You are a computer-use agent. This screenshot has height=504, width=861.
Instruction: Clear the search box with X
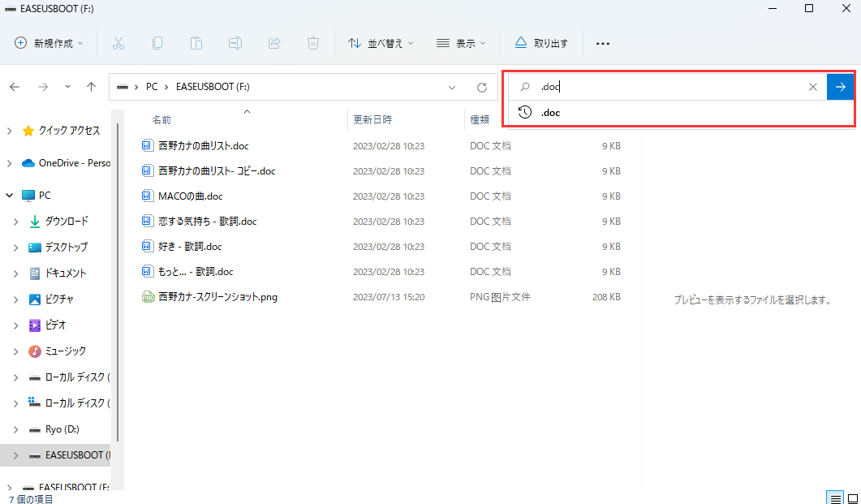[x=812, y=87]
